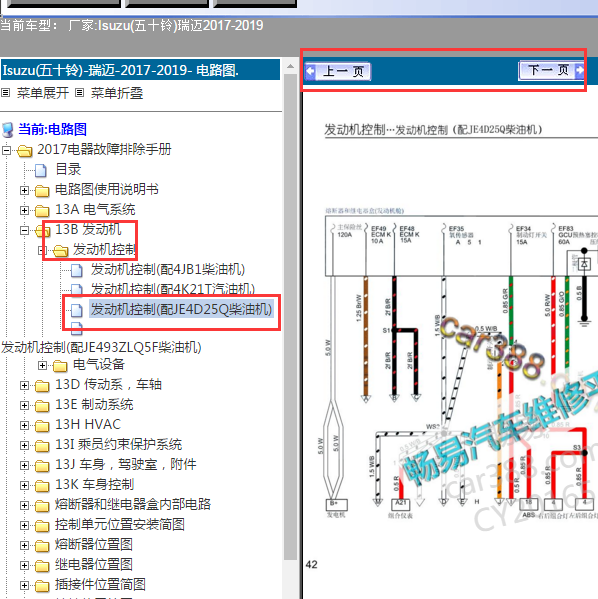
Task: Select 电路图使用说明书 folder label
Action: click(107, 189)
